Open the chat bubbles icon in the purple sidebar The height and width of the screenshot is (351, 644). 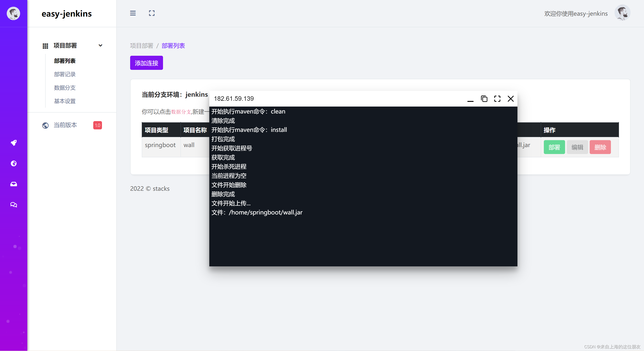[13, 205]
